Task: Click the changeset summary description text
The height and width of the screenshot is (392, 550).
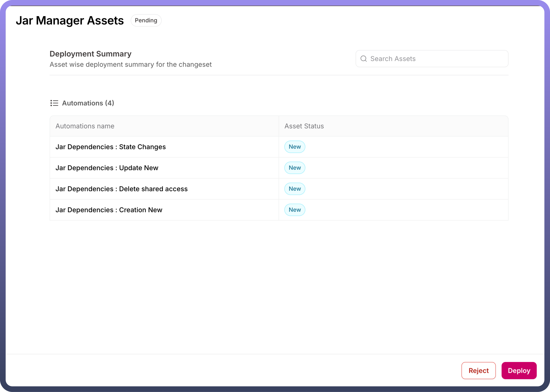Action: [130, 64]
